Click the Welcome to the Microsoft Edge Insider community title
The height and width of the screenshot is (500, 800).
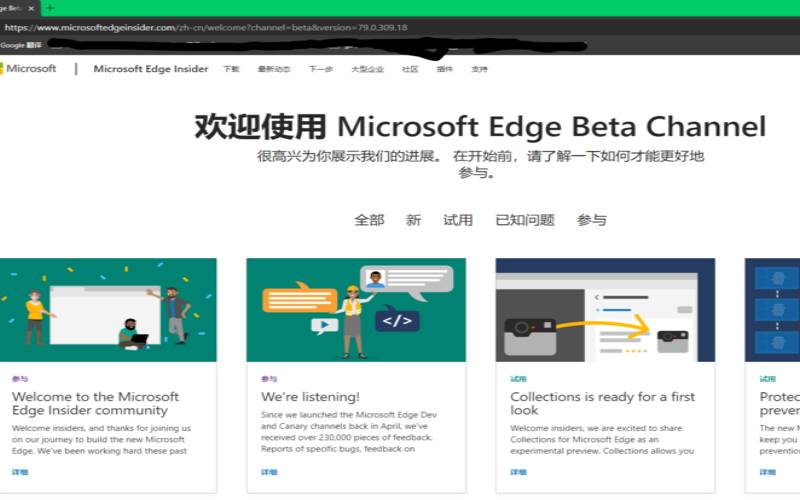[95, 404]
